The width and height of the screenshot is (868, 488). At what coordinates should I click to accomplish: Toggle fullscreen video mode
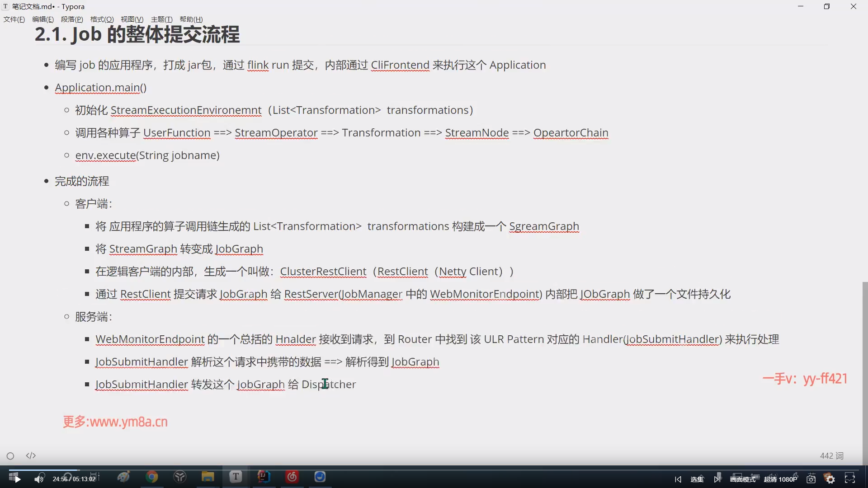[850, 479]
